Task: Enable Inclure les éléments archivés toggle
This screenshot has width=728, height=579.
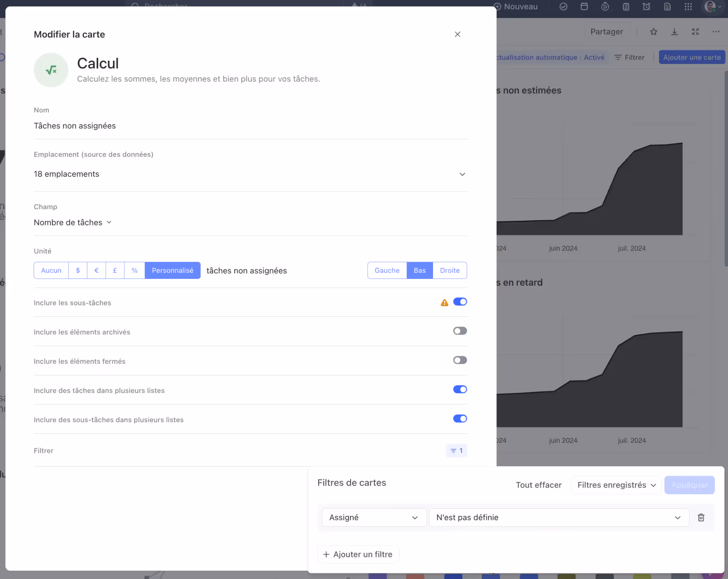Action: 460,331
